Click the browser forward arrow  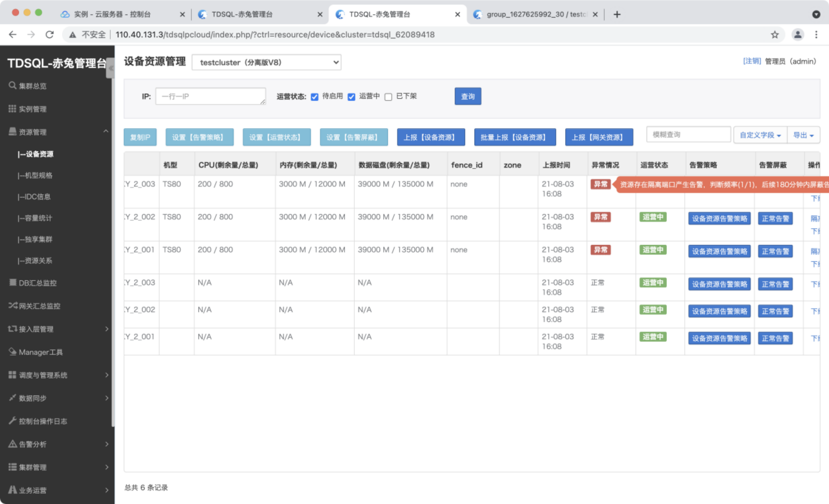coord(31,35)
